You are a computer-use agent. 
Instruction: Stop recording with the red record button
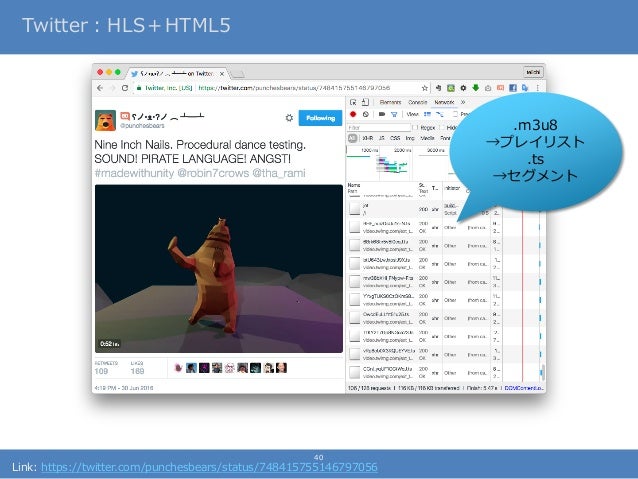[353, 114]
